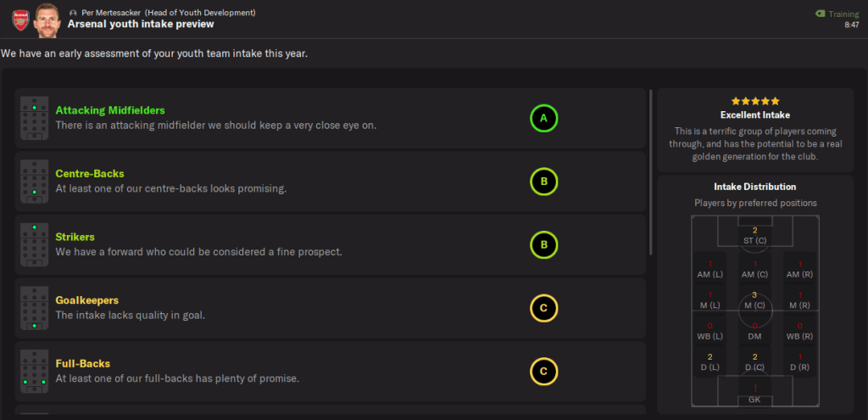Click the Goalkeepers grade C badge
868x420 pixels.
click(x=543, y=309)
